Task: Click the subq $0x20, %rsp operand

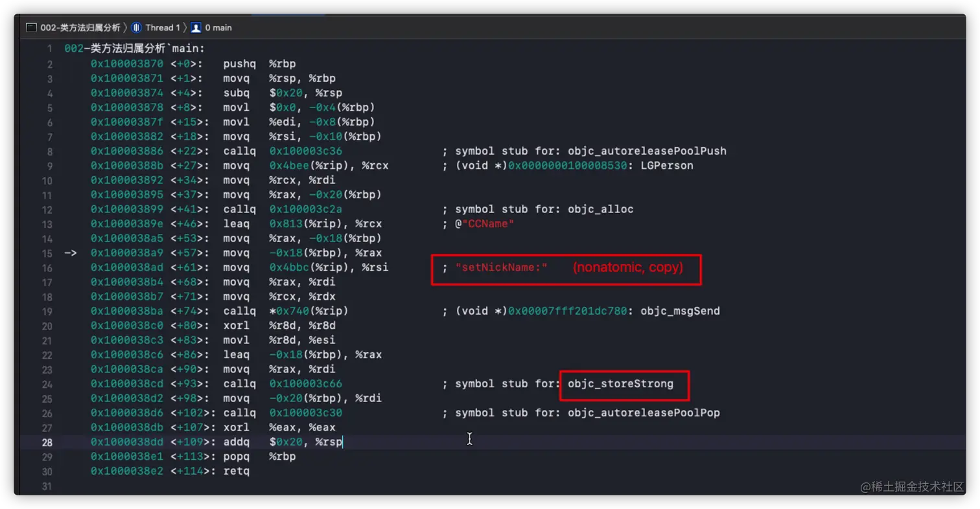Action: (306, 93)
